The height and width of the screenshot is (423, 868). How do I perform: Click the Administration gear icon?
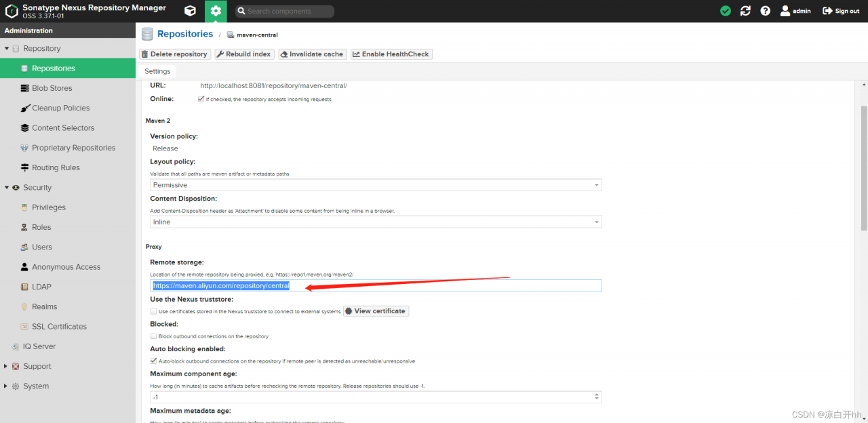click(216, 11)
